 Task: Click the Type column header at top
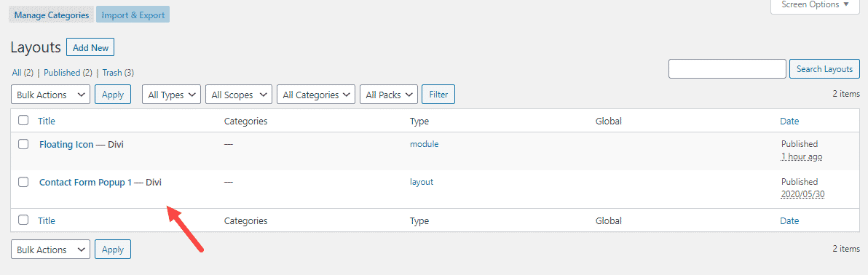coord(419,121)
